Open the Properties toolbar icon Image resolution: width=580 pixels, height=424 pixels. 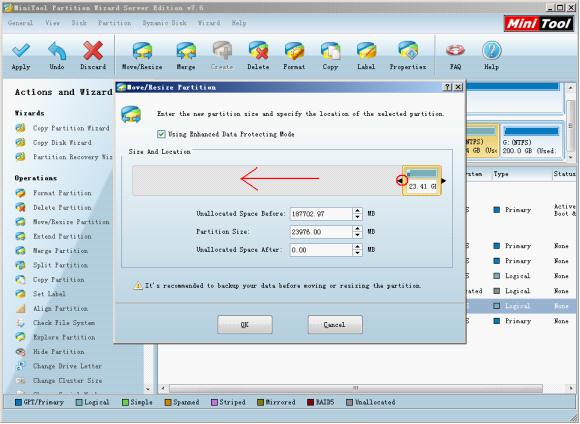(x=408, y=51)
